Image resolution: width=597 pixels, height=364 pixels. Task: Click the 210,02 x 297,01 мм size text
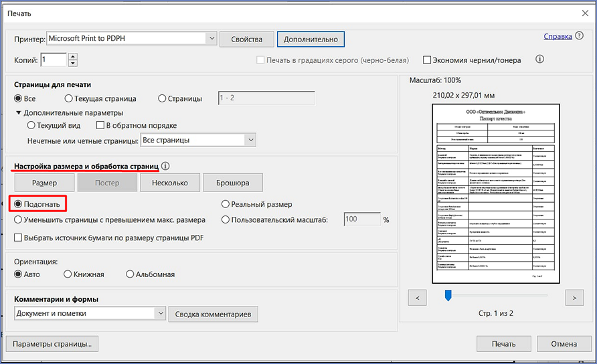click(463, 95)
